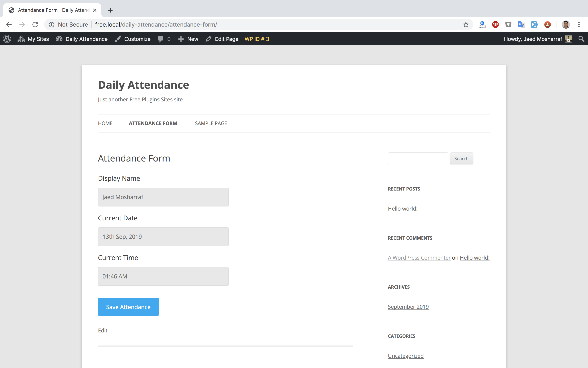Open the Amazon Assistant extension icon
This screenshot has width=588, height=368.
(482, 25)
